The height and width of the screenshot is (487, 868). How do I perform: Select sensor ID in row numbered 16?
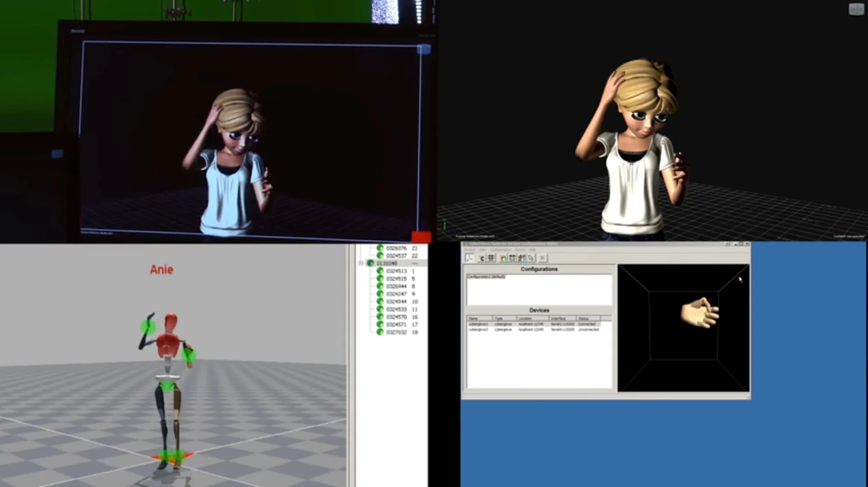coord(396,317)
